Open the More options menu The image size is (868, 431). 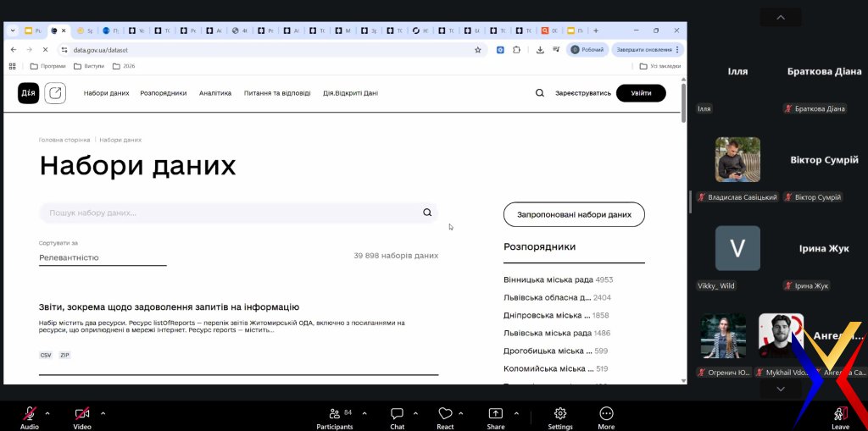coord(606,414)
